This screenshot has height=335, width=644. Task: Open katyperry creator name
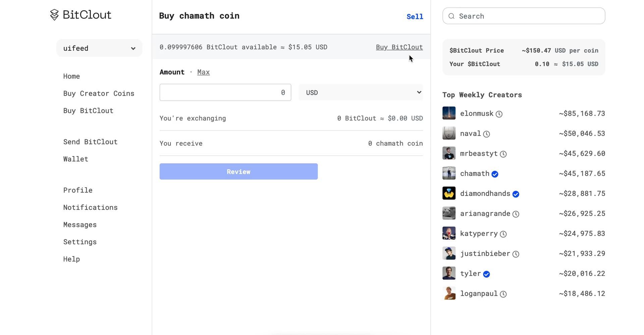[x=479, y=233]
